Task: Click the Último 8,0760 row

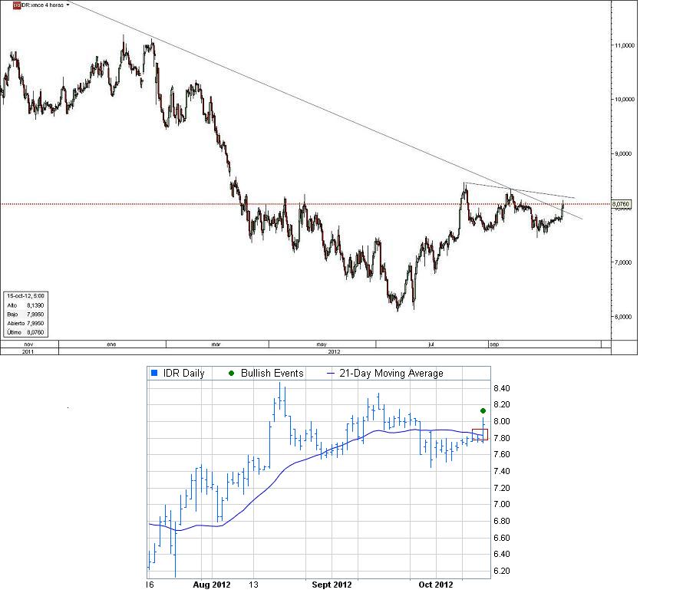Action: coord(25,332)
